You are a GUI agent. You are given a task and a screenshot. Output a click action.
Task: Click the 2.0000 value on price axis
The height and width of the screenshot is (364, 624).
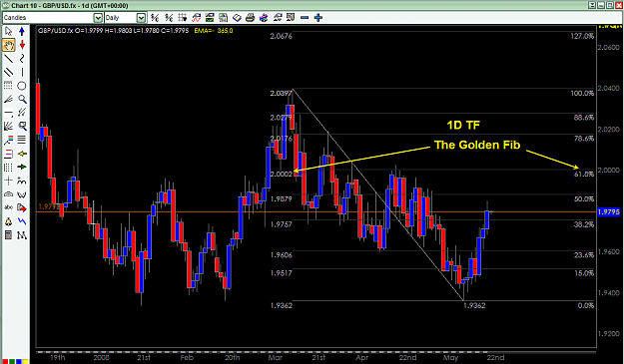pyautogui.click(x=609, y=170)
